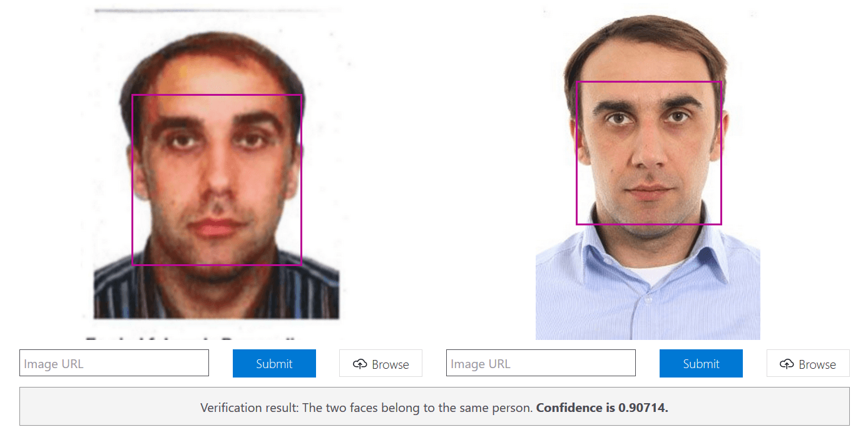
Task: Click the bold Confidence is 0.90714 text
Action: [x=602, y=408]
